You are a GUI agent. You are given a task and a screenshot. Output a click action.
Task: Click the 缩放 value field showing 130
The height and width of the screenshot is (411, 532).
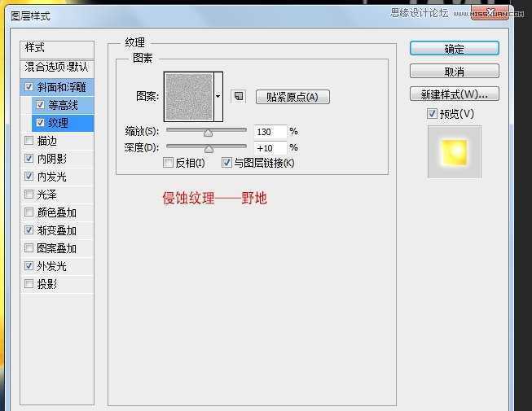[x=270, y=132]
